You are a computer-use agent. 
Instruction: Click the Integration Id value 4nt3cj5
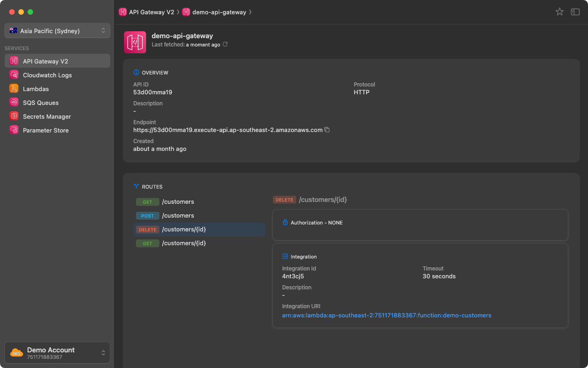[x=293, y=276]
